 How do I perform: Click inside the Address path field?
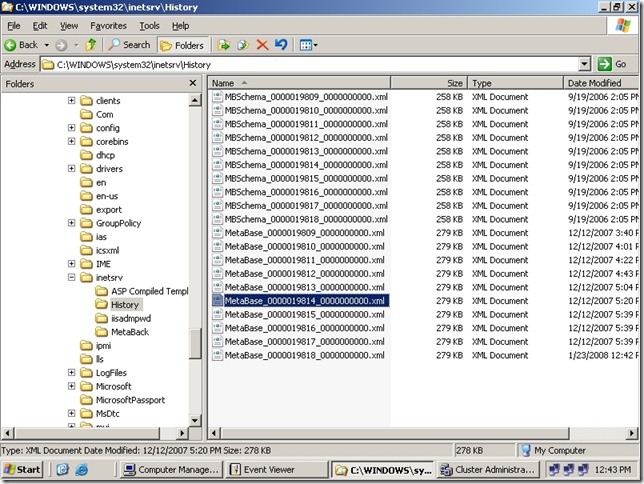click(x=309, y=65)
